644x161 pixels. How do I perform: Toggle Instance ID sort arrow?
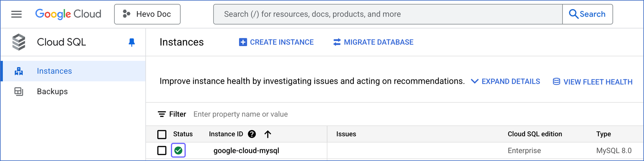click(x=268, y=134)
